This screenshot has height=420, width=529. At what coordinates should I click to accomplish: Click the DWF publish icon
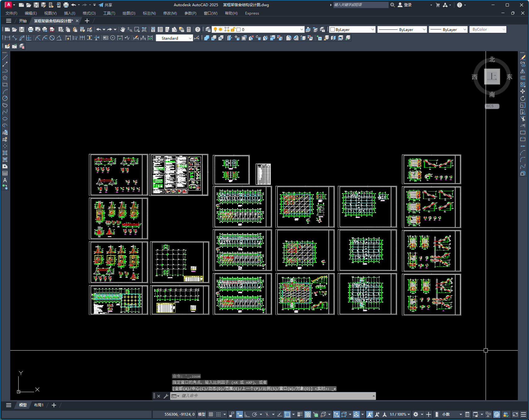pos(52,29)
